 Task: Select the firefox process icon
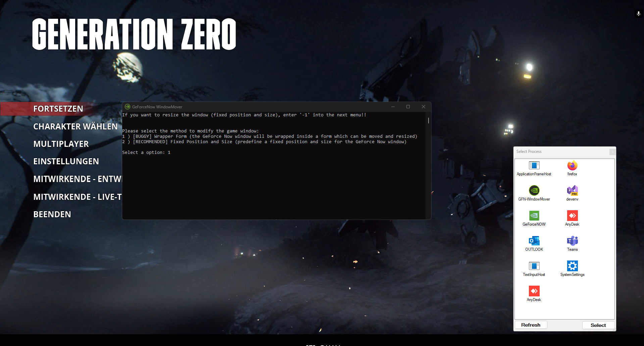coord(572,166)
